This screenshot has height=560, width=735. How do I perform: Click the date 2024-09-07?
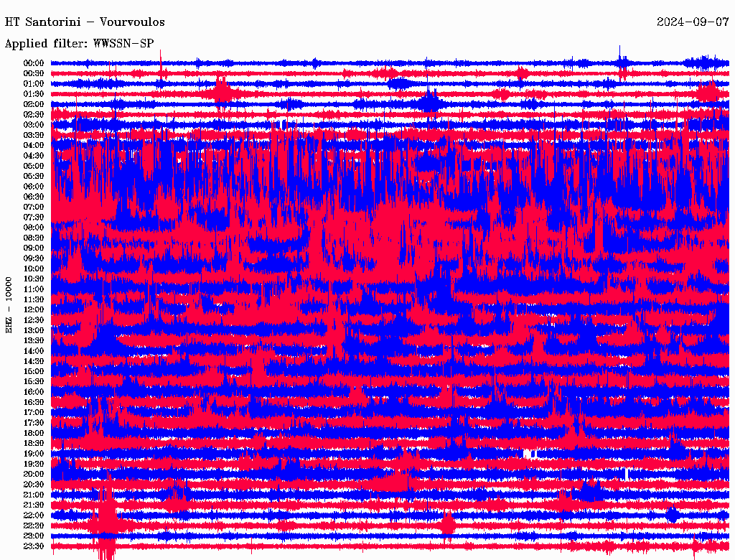(693, 22)
